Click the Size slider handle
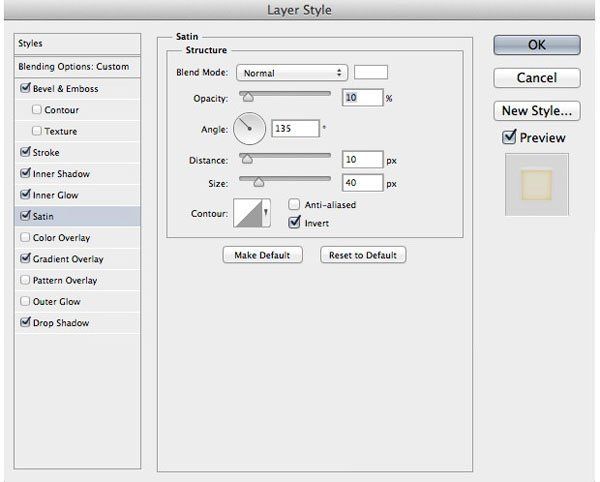The image size is (600, 482). 259,182
